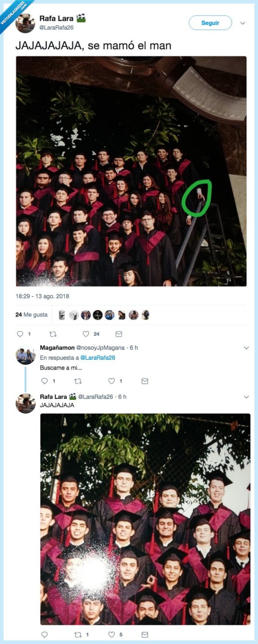Reply to the main Rafa Lara tweet
Screen dimensions: 258x644
[x=20, y=334]
